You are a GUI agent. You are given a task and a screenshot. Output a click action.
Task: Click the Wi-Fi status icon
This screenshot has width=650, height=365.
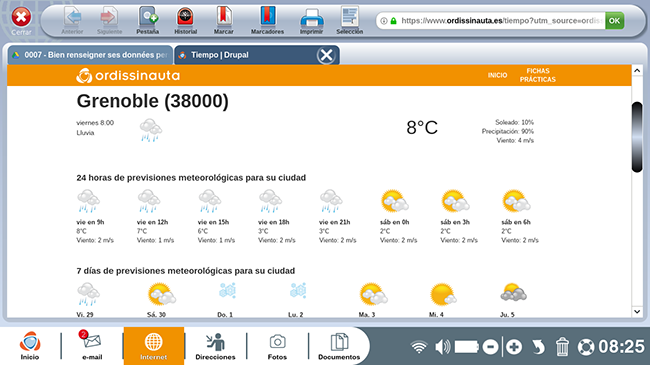click(419, 347)
